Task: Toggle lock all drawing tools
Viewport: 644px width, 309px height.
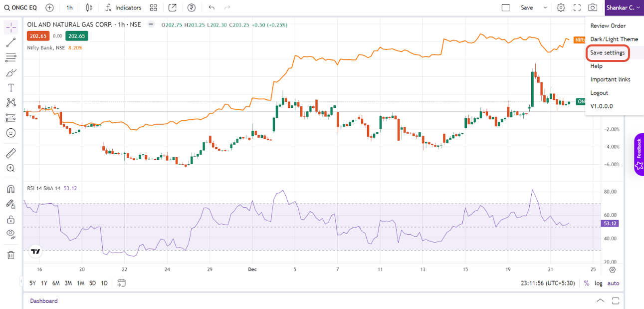Action: coord(10,219)
